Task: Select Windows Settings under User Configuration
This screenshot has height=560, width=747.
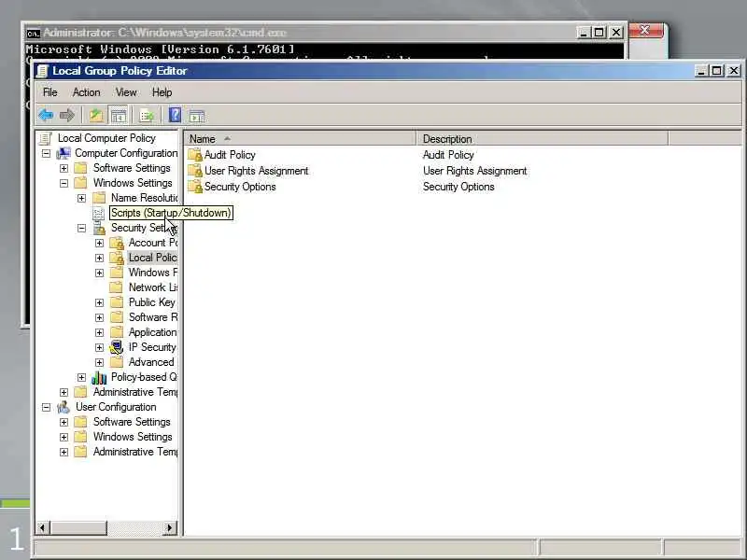Action: pyautogui.click(x=133, y=437)
